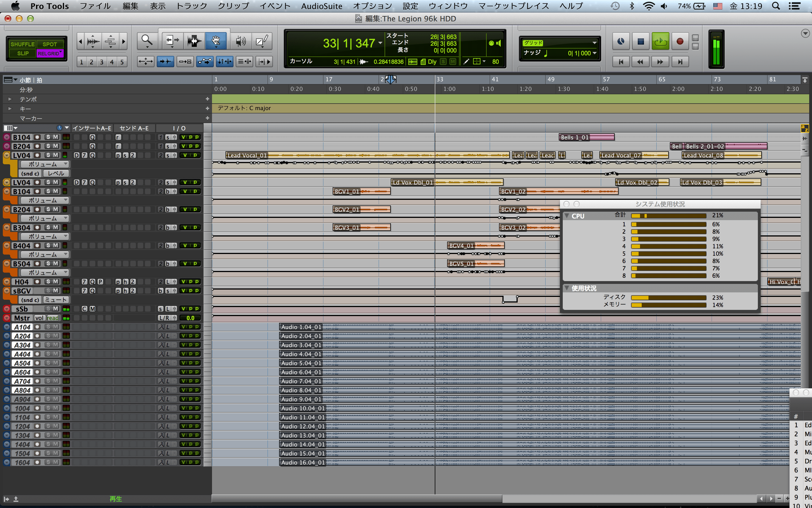The image size is (812, 508).
Task: Open Wi-Fi status menu
Action: coord(648,6)
